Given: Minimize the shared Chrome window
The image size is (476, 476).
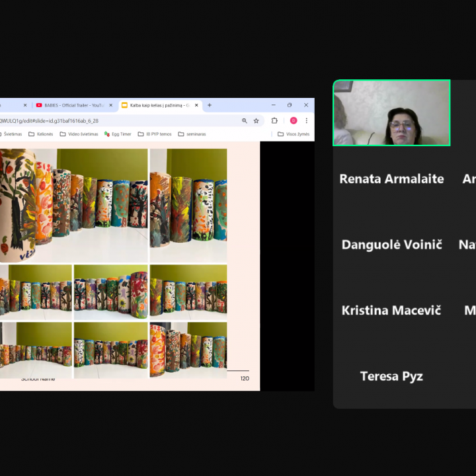Looking at the screenshot, I should click(274, 105).
